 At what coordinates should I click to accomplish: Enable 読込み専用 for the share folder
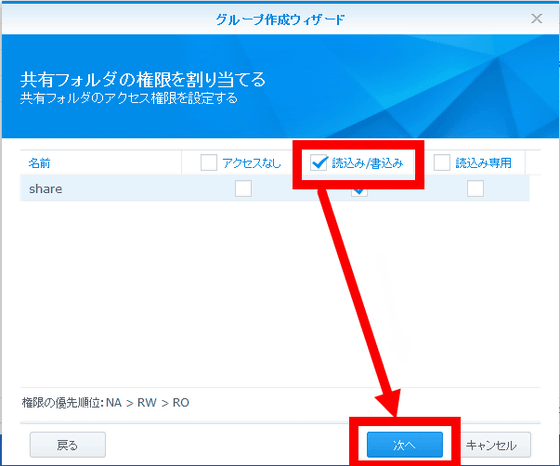coord(475,189)
